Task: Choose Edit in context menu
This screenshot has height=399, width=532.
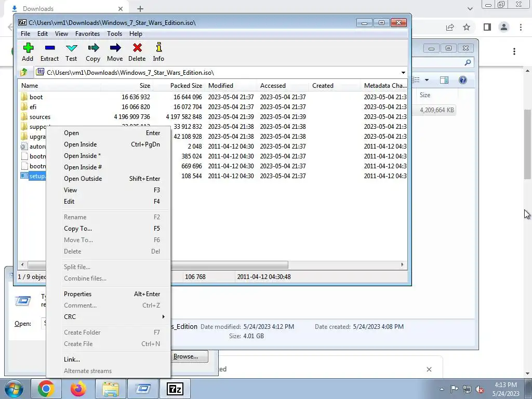Action: [x=108, y=201]
